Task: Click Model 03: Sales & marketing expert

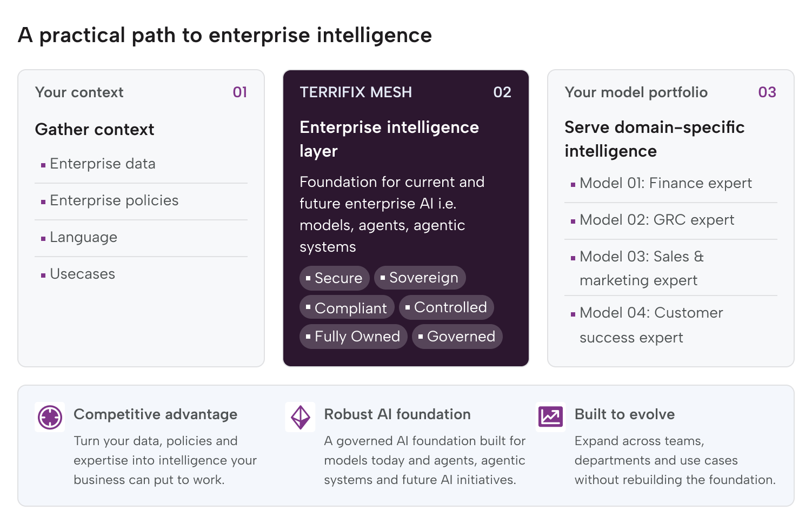Action: 671,268
